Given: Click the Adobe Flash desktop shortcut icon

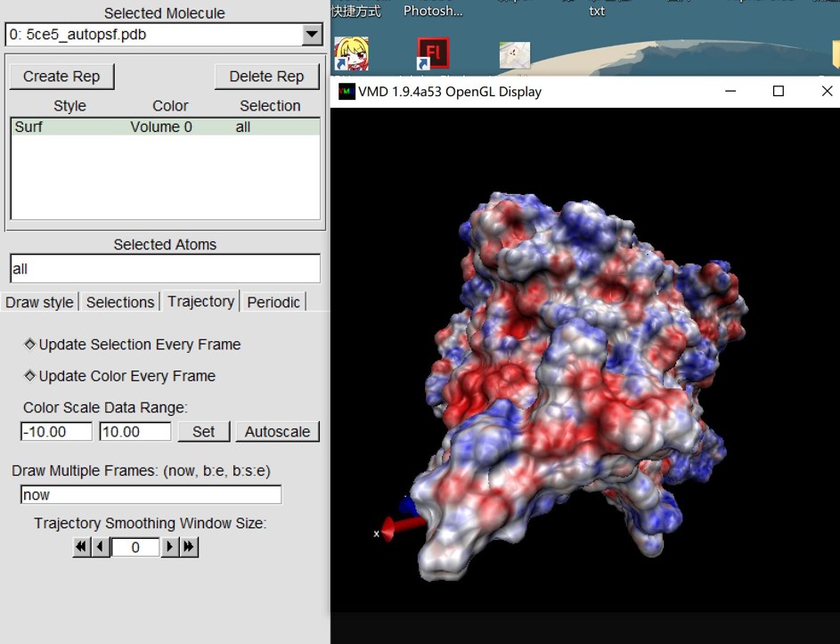Looking at the screenshot, I should click(433, 53).
